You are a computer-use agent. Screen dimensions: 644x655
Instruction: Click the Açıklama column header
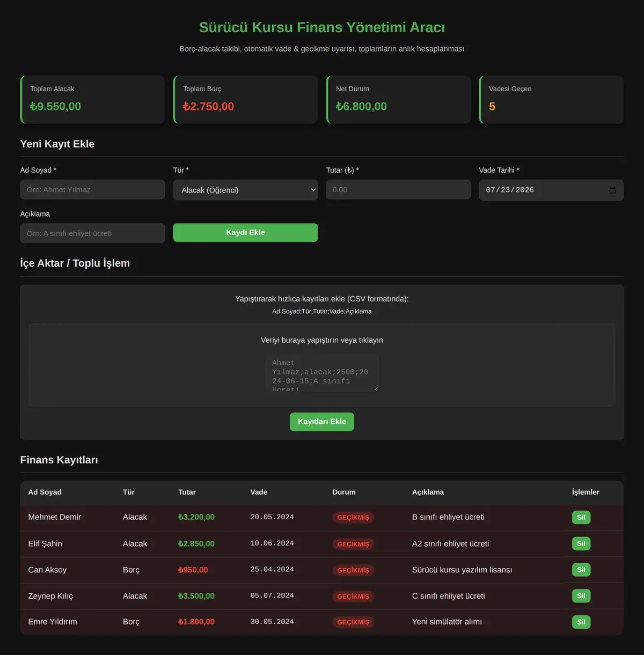428,492
